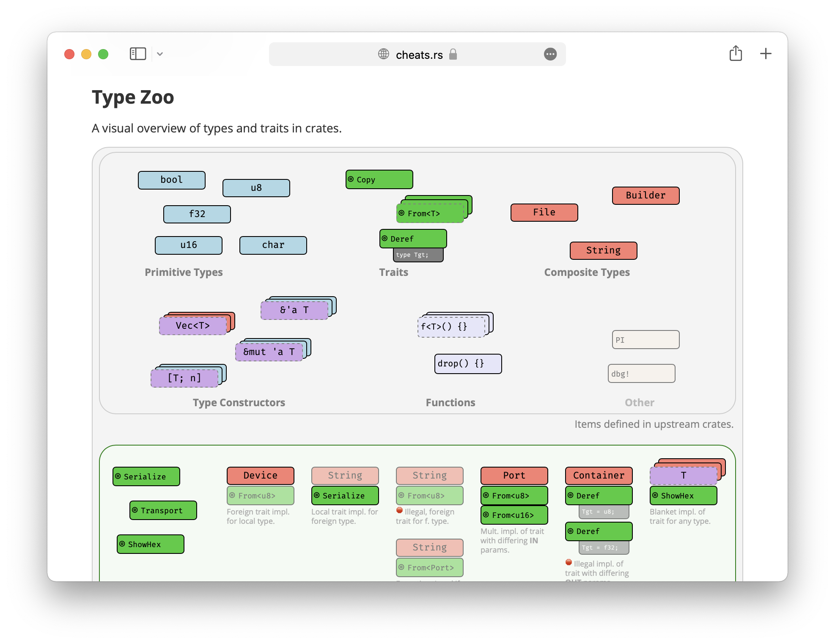Select the Builder type badge
Image resolution: width=835 pixels, height=644 pixels.
645,195
